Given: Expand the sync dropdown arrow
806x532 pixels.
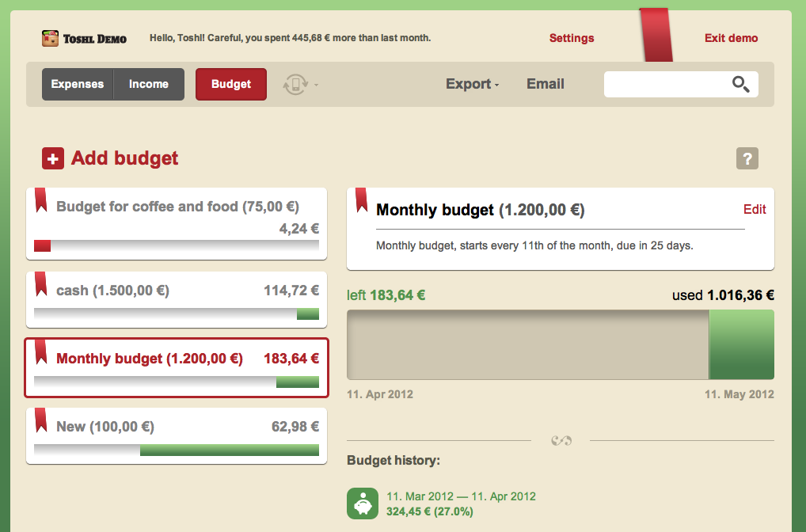Looking at the screenshot, I should 316,85.
